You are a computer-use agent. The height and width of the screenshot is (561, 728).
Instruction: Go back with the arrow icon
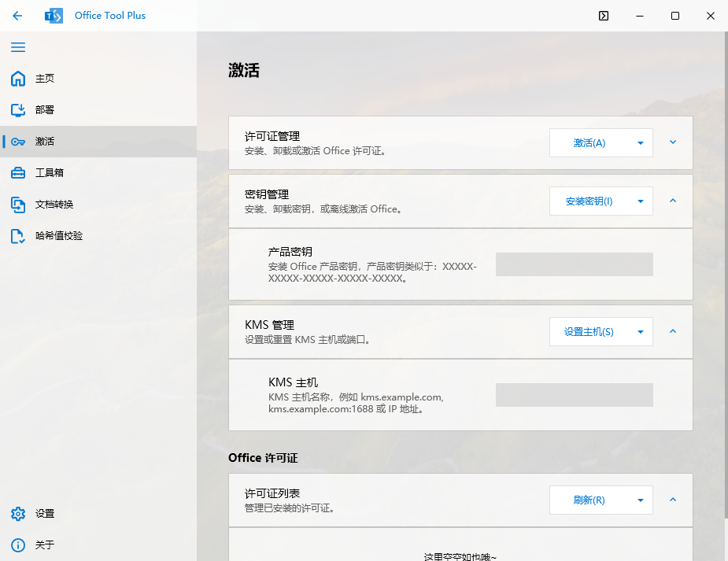pyautogui.click(x=17, y=16)
